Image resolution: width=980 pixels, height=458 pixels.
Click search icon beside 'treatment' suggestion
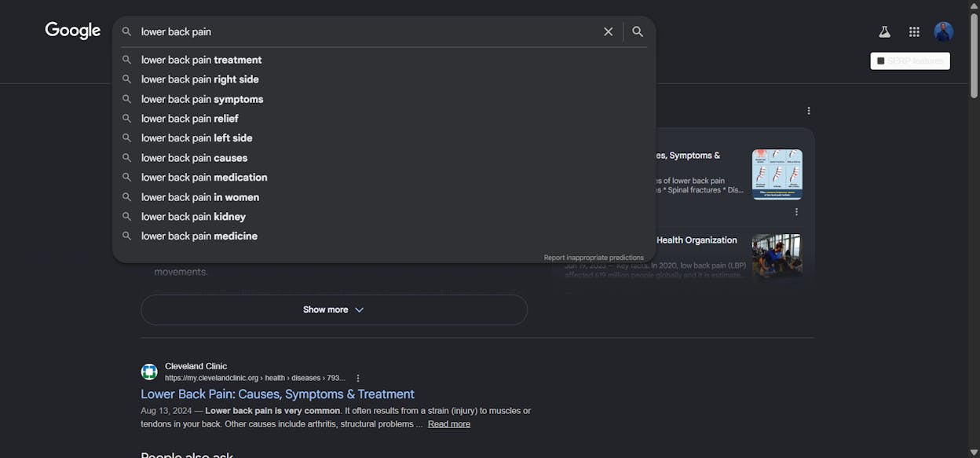[126, 60]
